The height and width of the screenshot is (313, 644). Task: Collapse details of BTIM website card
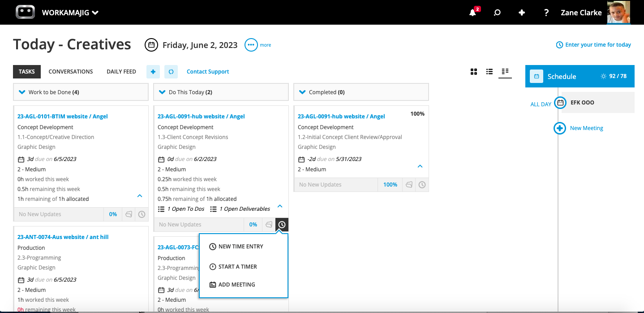click(x=140, y=196)
